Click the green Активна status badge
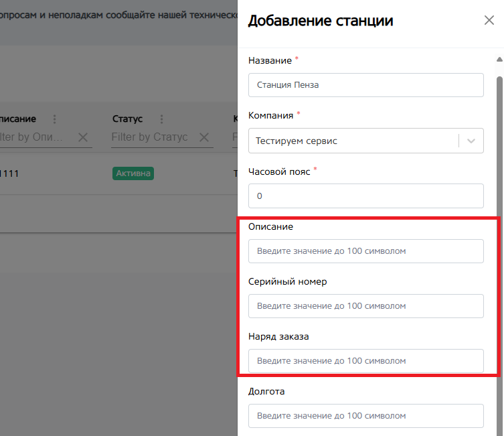 tap(133, 174)
